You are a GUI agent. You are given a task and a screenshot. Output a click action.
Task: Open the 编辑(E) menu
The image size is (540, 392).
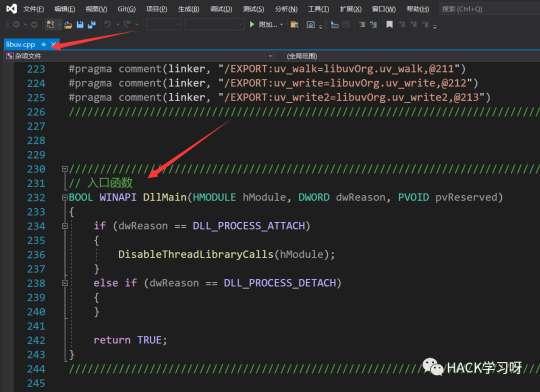[64, 9]
